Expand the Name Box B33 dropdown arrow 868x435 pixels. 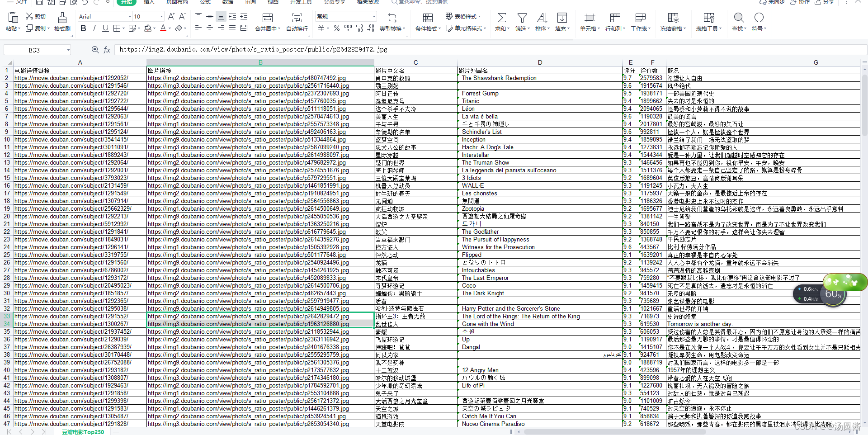point(68,50)
